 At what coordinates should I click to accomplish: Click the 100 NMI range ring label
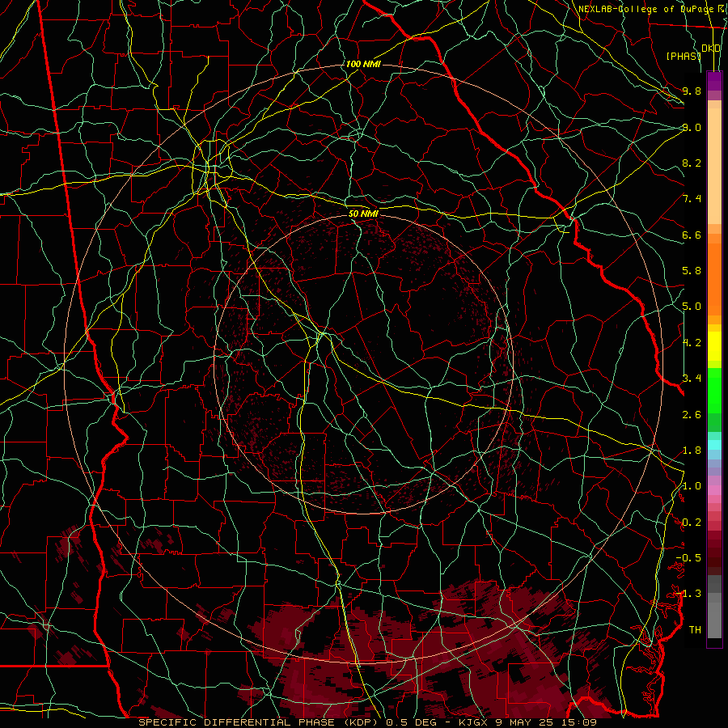click(363, 64)
